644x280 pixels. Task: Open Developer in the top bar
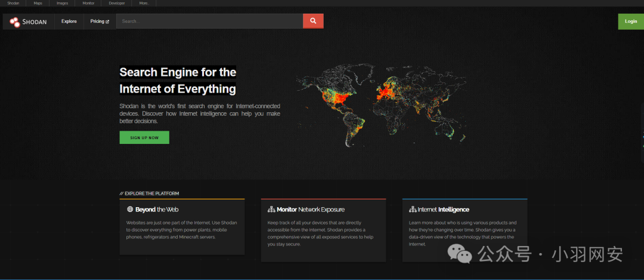[x=117, y=4]
